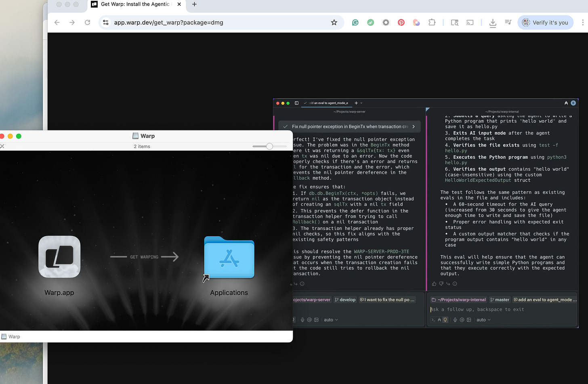Click the attach image icon in left pane
Viewport: 588px width, 384px height.
(x=316, y=319)
